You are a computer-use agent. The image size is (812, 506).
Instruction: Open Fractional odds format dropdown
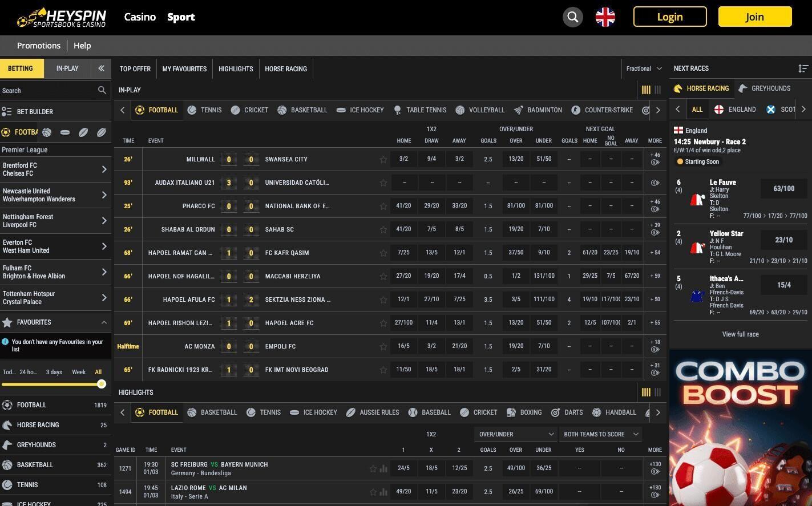[644, 68]
